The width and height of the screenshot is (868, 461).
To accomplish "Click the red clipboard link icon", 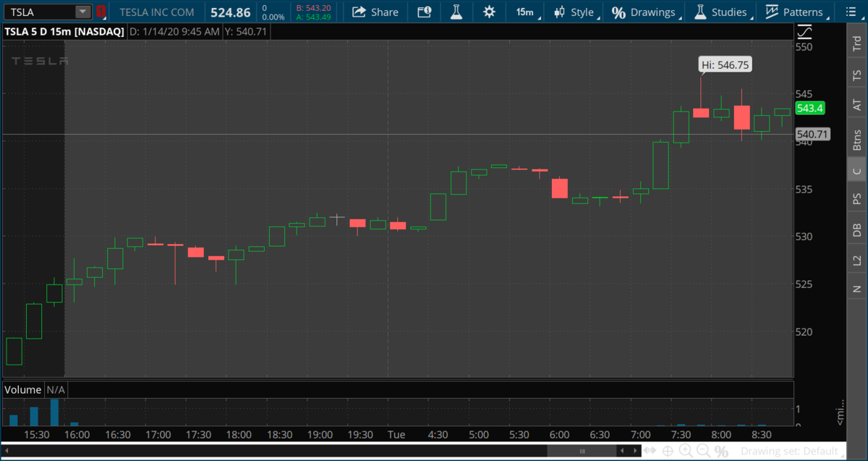I will (101, 12).
